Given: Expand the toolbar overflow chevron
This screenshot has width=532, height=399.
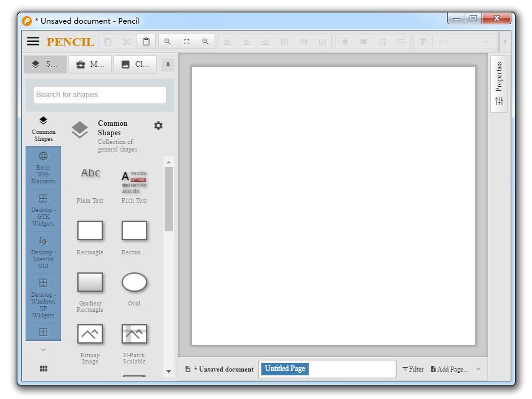Looking at the screenshot, I should pos(505,42).
